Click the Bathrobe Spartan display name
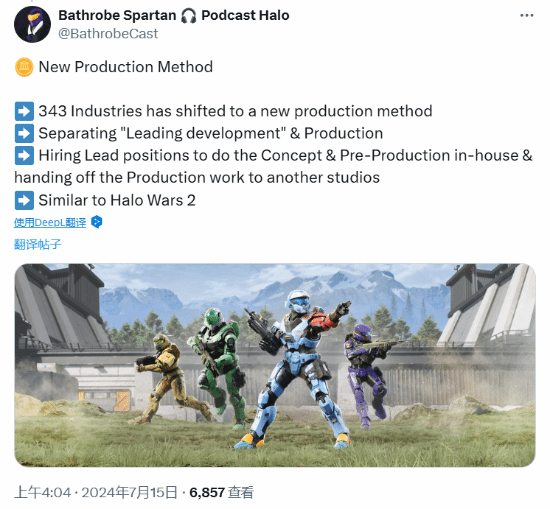Image resolution: width=550 pixels, height=509 pixels. pos(117,15)
